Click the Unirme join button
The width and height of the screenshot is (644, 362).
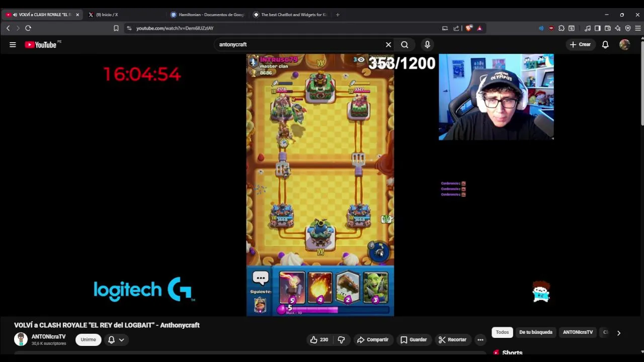88,340
